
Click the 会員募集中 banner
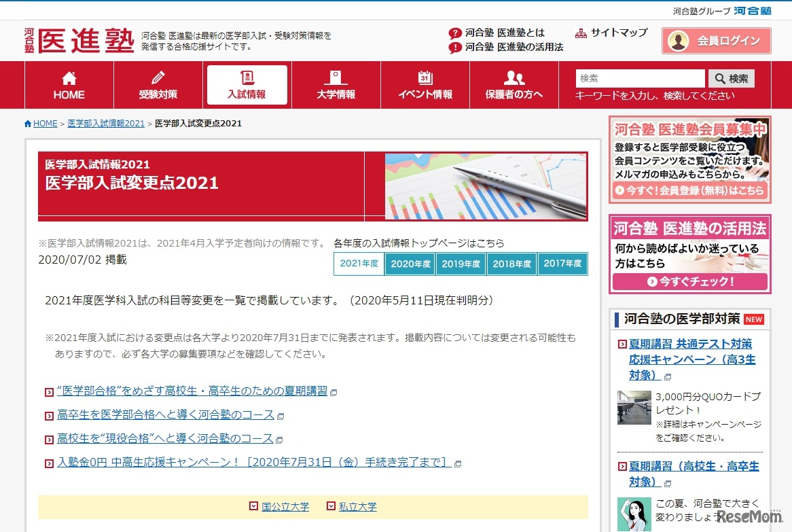(x=690, y=160)
